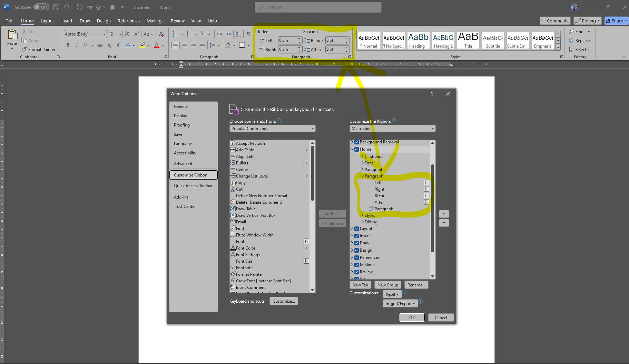The height and width of the screenshot is (364, 629).
Task: Uncheck the Home tab checkbox
Action: pyautogui.click(x=357, y=149)
